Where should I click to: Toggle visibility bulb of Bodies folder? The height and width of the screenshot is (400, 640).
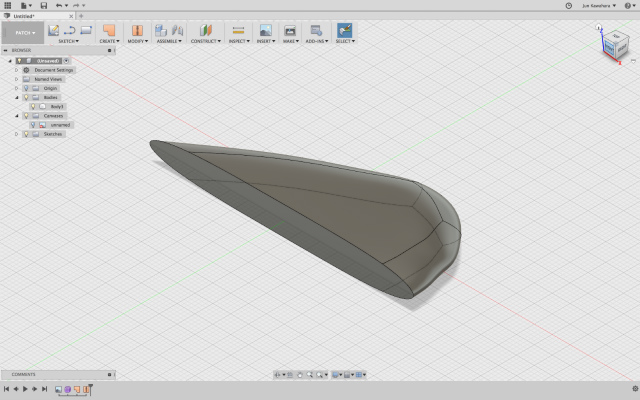tap(27, 98)
